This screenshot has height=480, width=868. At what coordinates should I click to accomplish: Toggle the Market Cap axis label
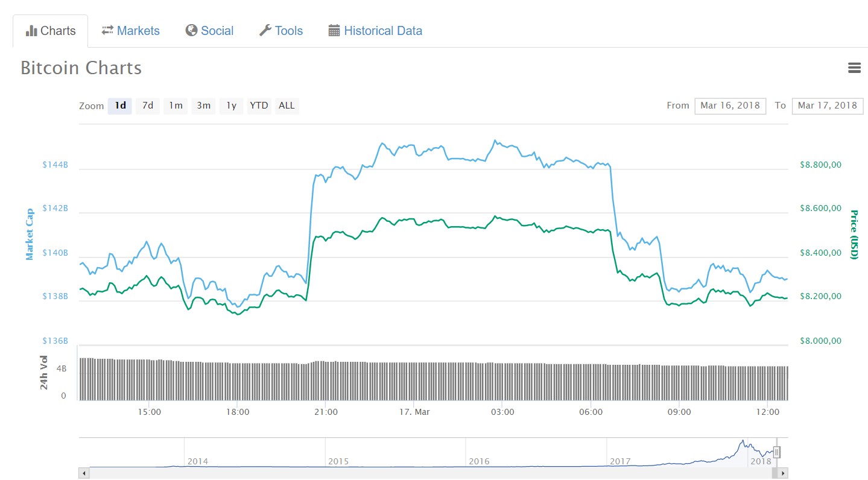[x=30, y=235]
